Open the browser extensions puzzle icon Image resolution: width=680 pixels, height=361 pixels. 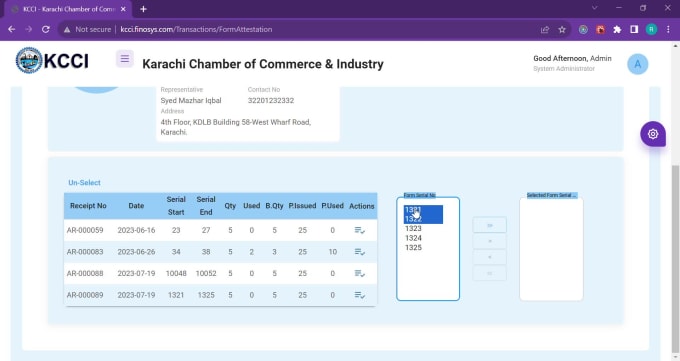click(617, 30)
